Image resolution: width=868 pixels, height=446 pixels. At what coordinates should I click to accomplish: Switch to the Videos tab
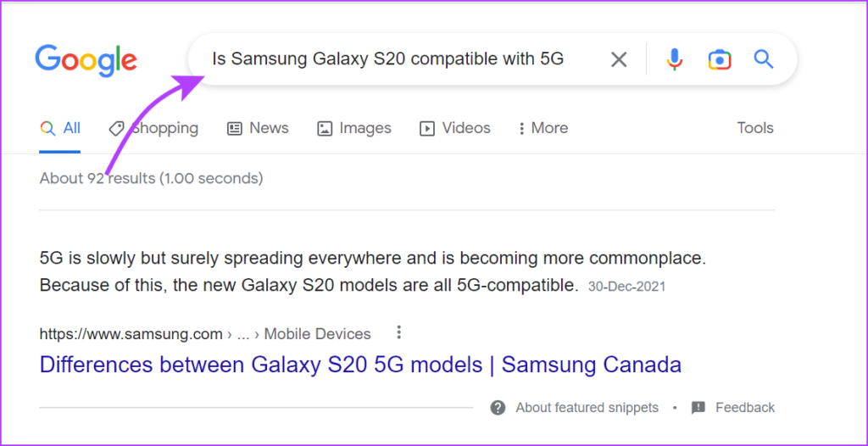[455, 129]
